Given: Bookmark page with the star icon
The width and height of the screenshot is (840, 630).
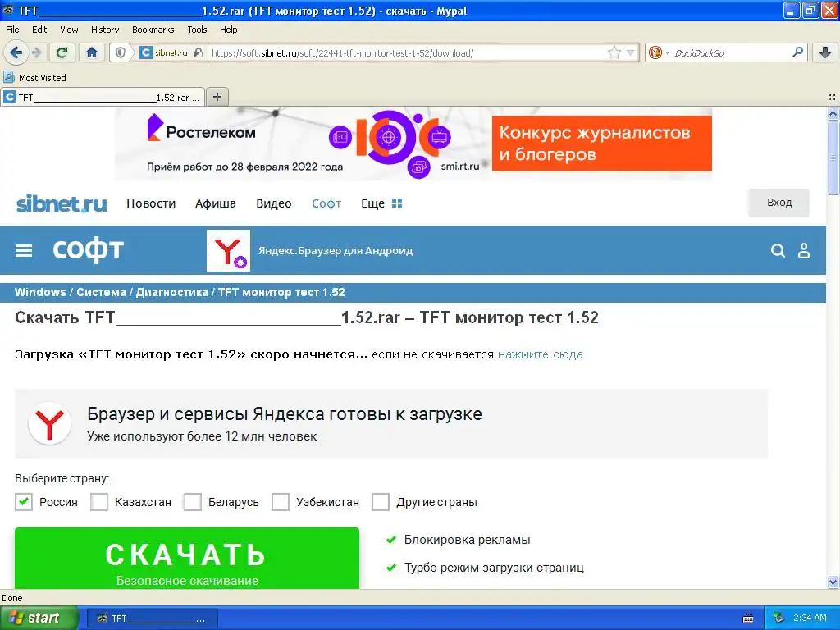Looking at the screenshot, I should coord(614,52).
